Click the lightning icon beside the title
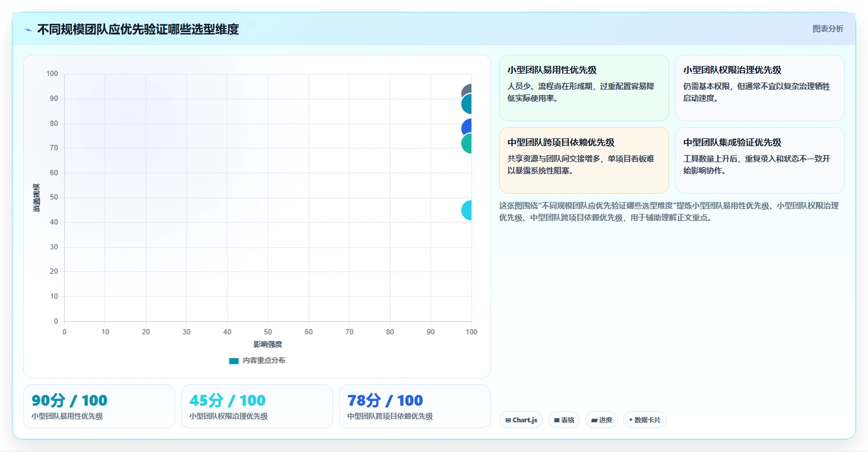The height and width of the screenshot is (452, 868). tap(28, 30)
